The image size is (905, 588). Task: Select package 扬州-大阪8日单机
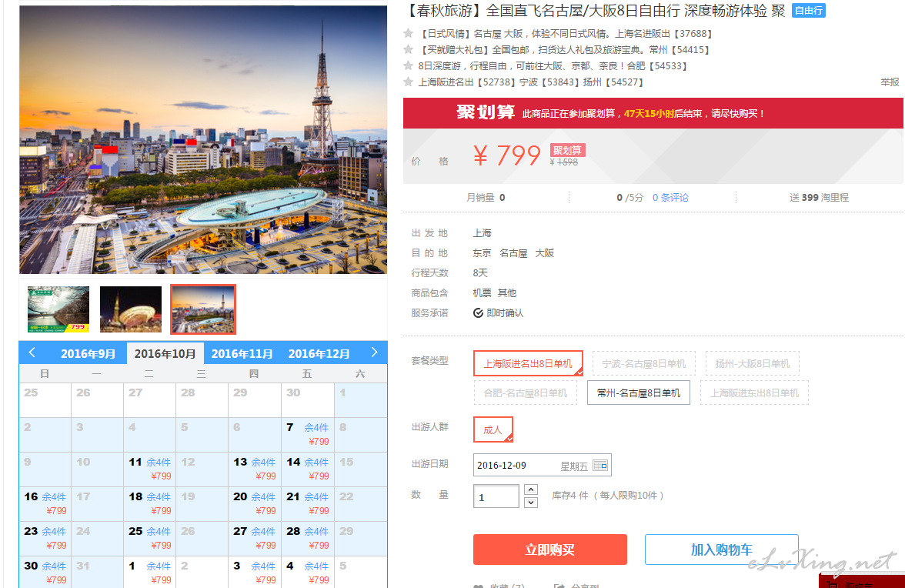753,363
